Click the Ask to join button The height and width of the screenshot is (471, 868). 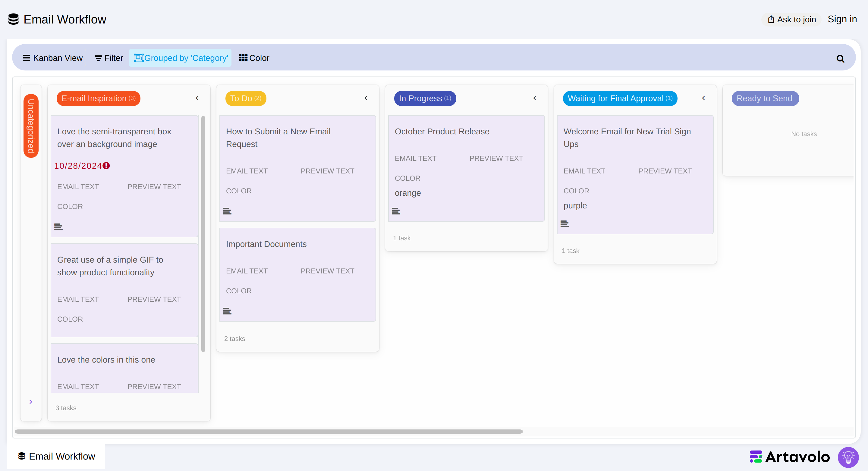click(791, 20)
